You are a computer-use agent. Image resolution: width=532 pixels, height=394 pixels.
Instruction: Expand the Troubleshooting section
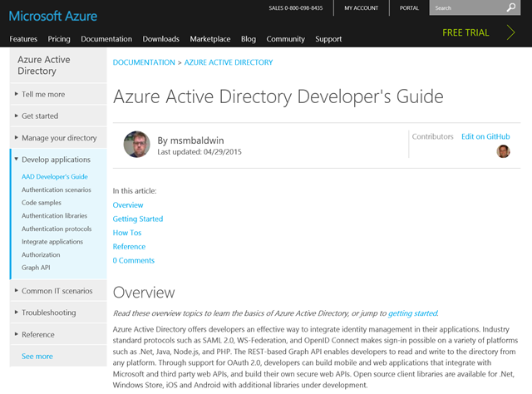tap(58, 313)
